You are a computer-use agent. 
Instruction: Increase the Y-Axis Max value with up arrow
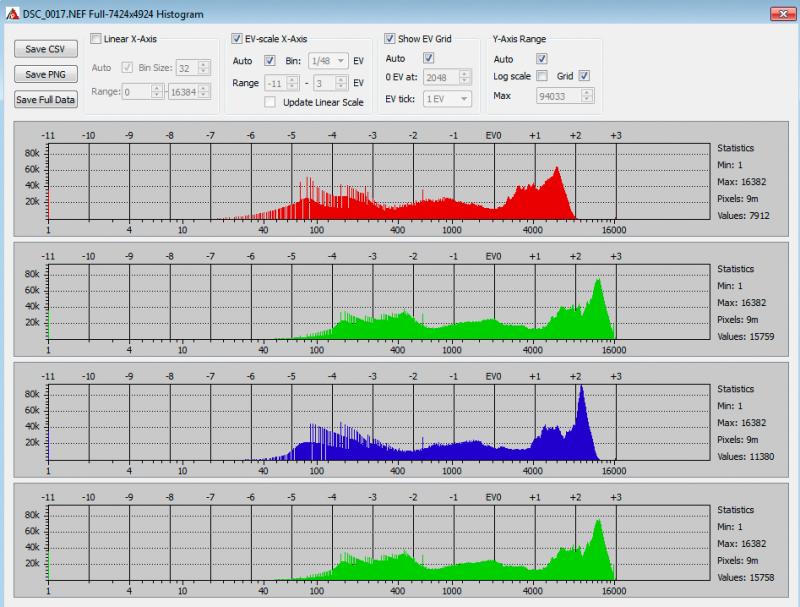(x=587, y=93)
